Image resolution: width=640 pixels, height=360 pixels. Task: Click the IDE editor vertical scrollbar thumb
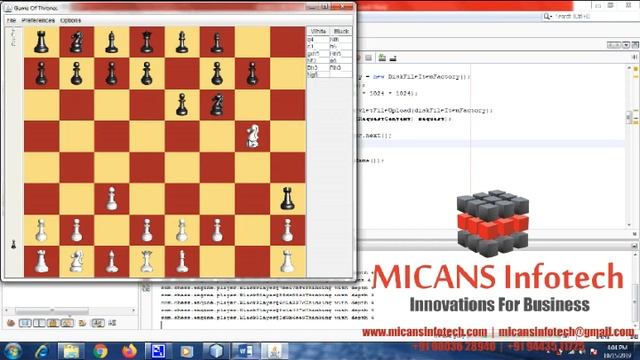click(x=629, y=117)
